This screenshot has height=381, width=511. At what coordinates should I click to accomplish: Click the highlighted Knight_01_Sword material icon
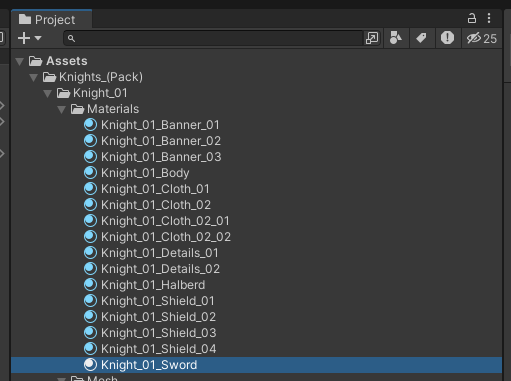point(90,365)
